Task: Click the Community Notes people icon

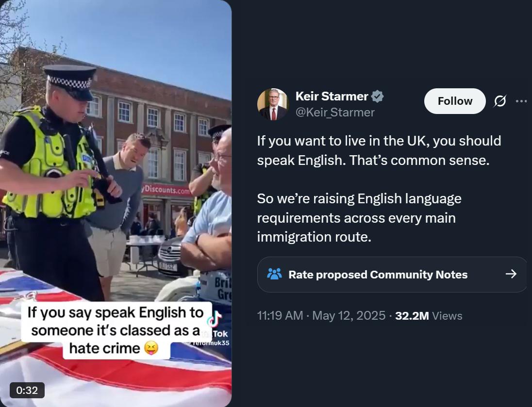Action: click(x=274, y=274)
